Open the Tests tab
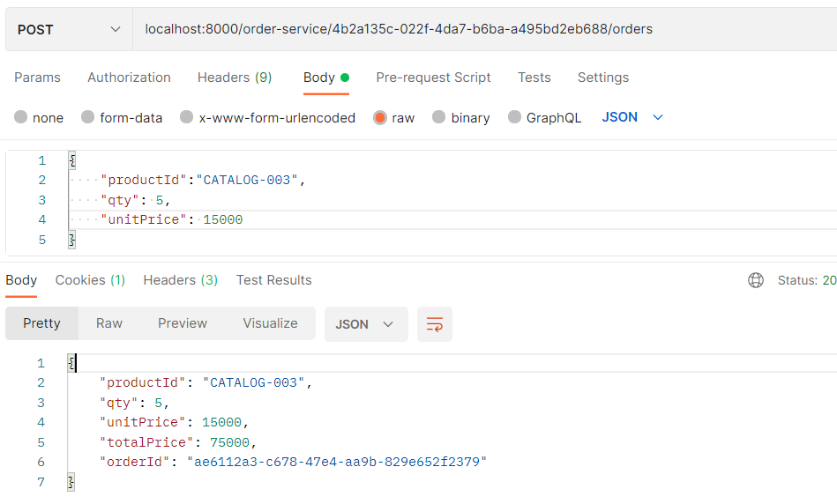This screenshot has width=837, height=504. coord(534,78)
